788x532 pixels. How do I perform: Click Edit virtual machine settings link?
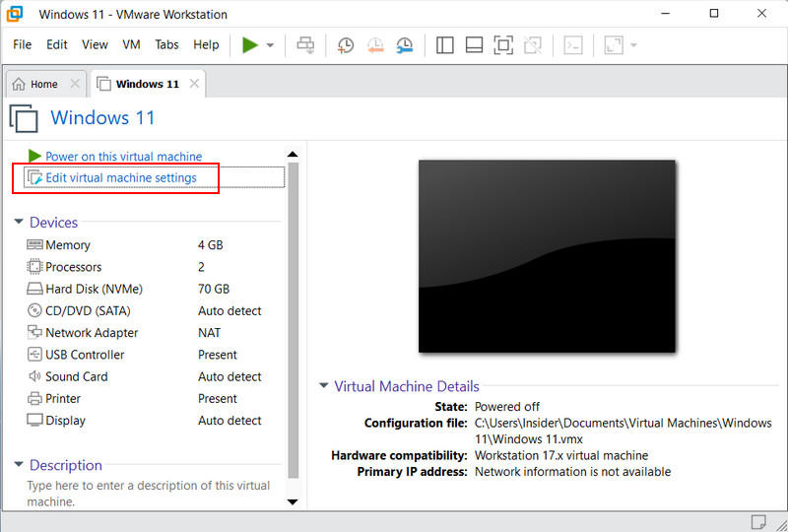pos(120,178)
